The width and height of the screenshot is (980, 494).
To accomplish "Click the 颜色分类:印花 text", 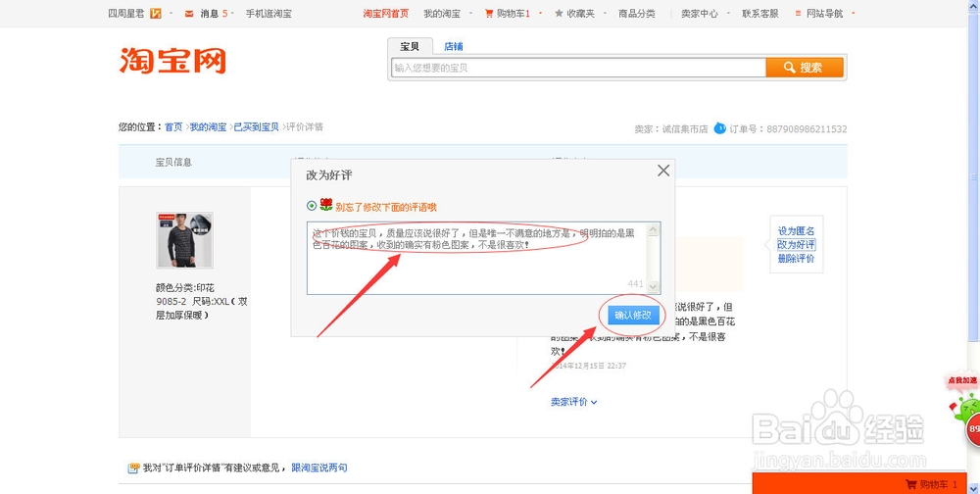I will tap(185, 287).
